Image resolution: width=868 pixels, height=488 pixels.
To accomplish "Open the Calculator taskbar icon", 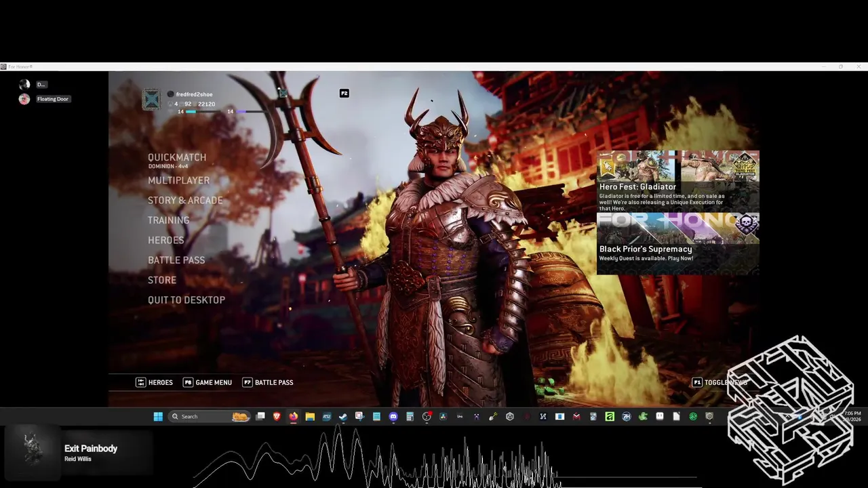I will pos(410,416).
